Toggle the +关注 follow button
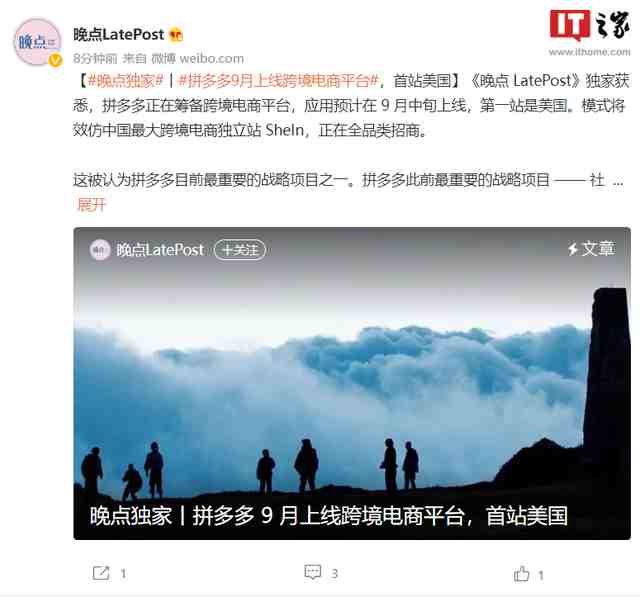Image resolution: width=640 pixels, height=597 pixels. click(x=240, y=250)
